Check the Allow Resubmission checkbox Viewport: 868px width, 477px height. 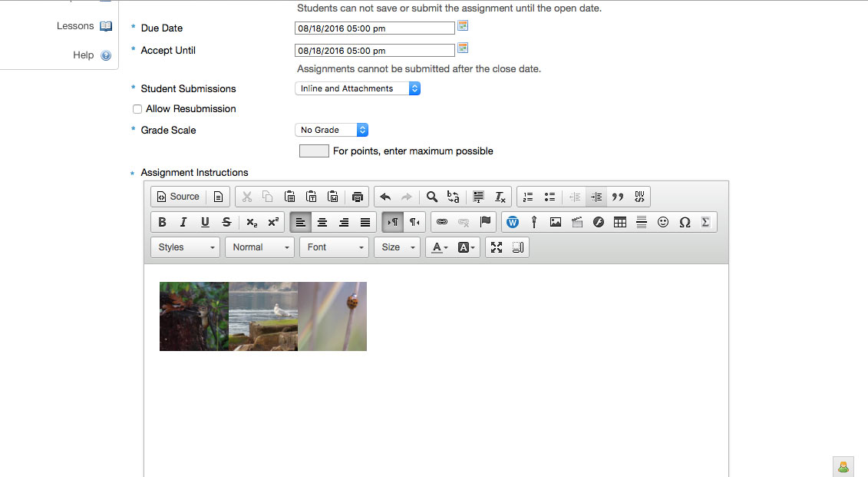137,109
